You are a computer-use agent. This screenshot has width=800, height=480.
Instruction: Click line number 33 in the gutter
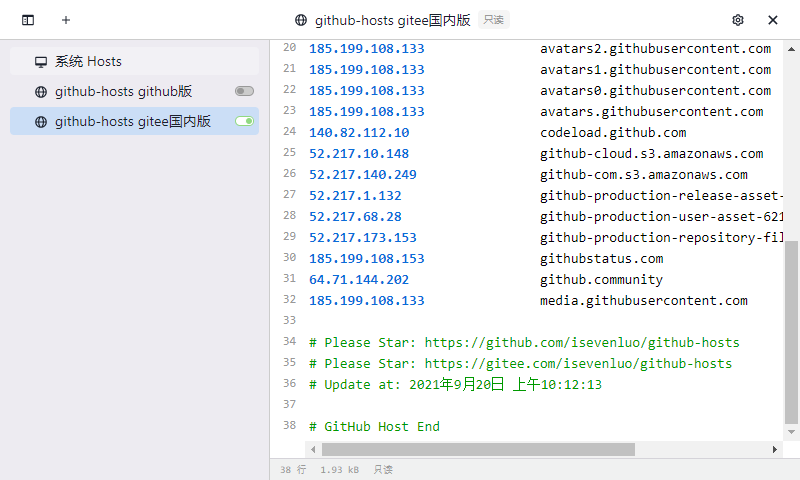point(290,320)
